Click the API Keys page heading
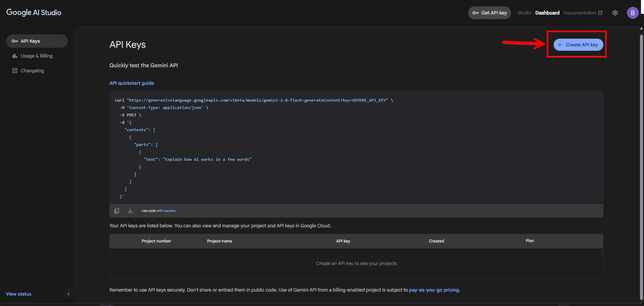This screenshot has height=306, width=644. coord(128,45)
